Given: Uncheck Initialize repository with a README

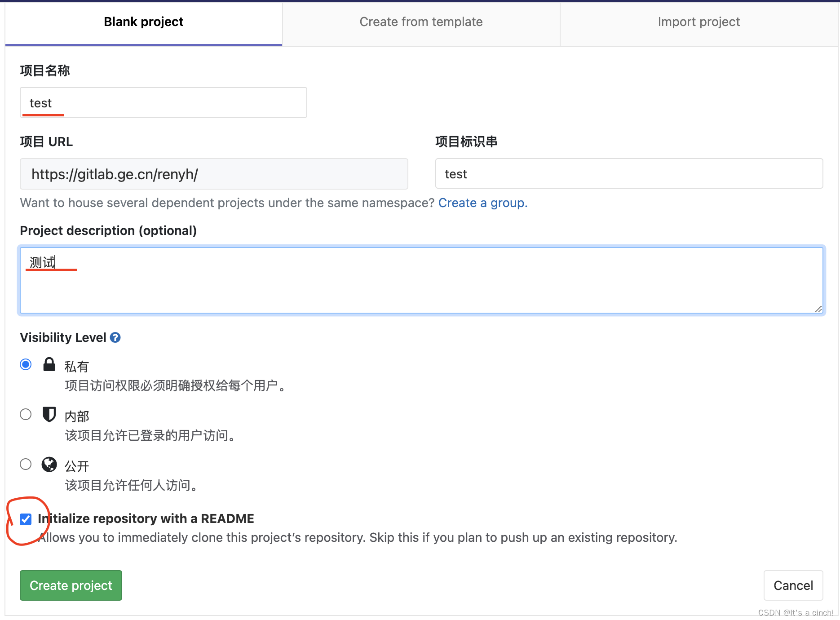Looking at the screenshot, I should pyautogui.click(x=26, y=519).
